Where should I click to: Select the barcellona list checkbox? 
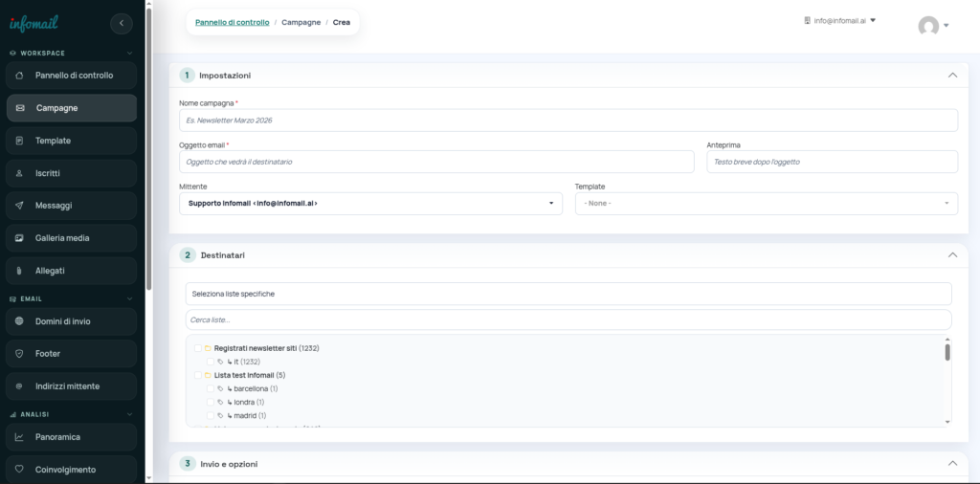(x=210, y=389)
